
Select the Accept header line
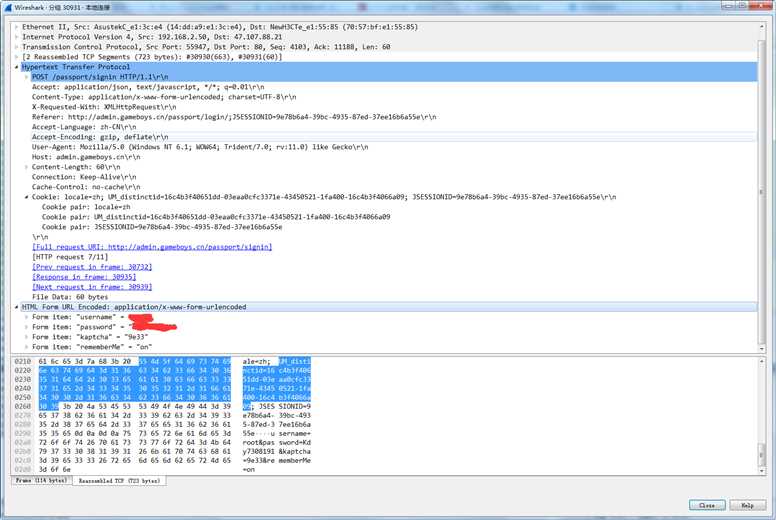[148, 87]
